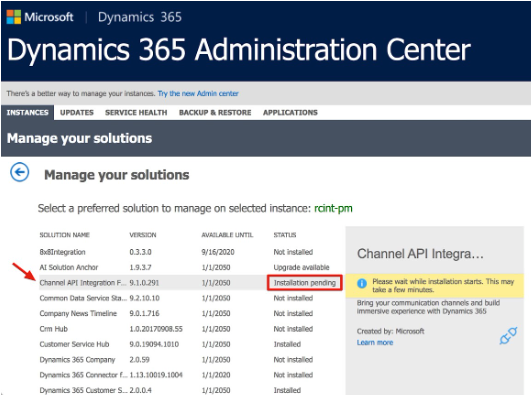Screen dimensions: 531x398
Task: Click the blue info icon in the yellow notice
Action: tap(362, 283)
